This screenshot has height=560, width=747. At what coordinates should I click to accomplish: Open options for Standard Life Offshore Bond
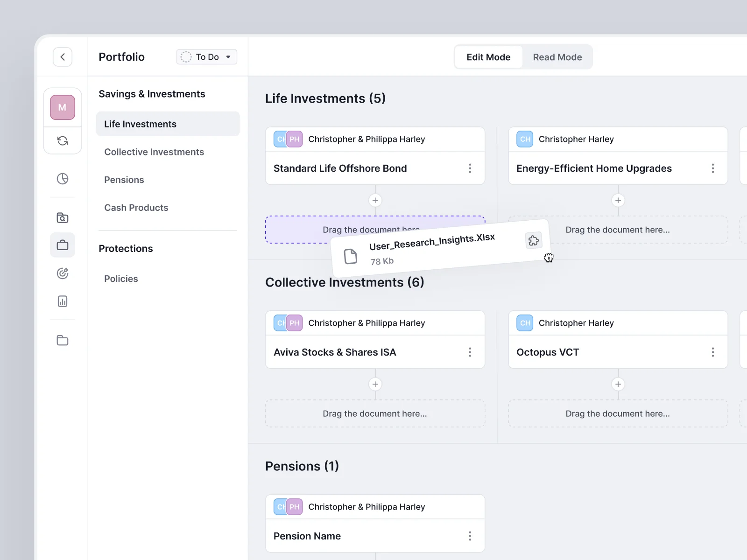point(470,168)
